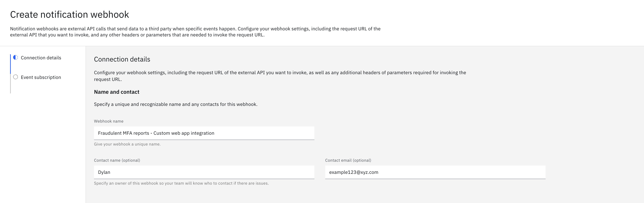Click the "Contact email (optional)" label
The width and height of the screenshot is (644, 203).
click(348, 160)
